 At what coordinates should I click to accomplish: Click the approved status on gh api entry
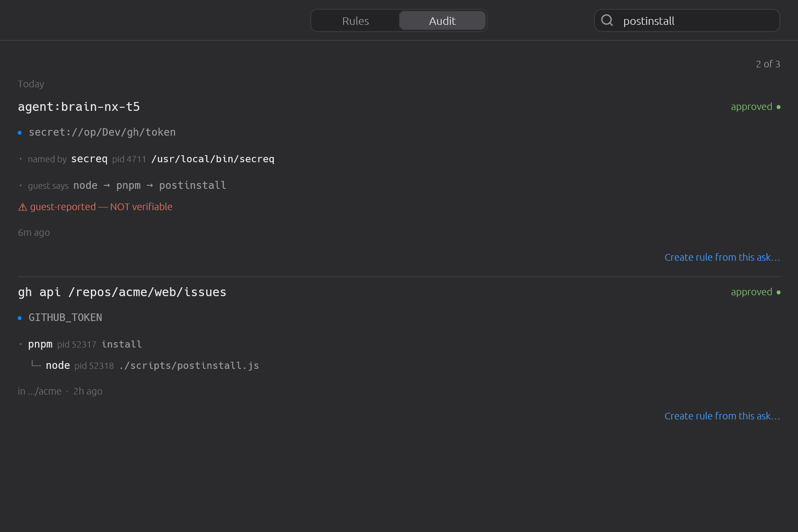pos(755,292)
